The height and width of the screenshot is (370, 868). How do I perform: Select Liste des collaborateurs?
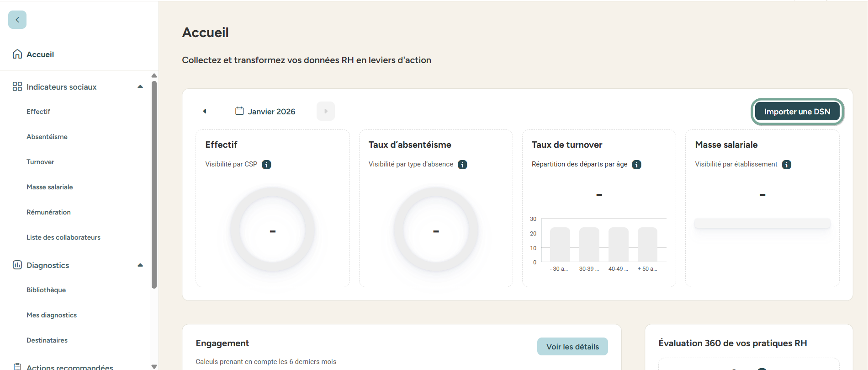pyautogui.click(x=64, y=237)
